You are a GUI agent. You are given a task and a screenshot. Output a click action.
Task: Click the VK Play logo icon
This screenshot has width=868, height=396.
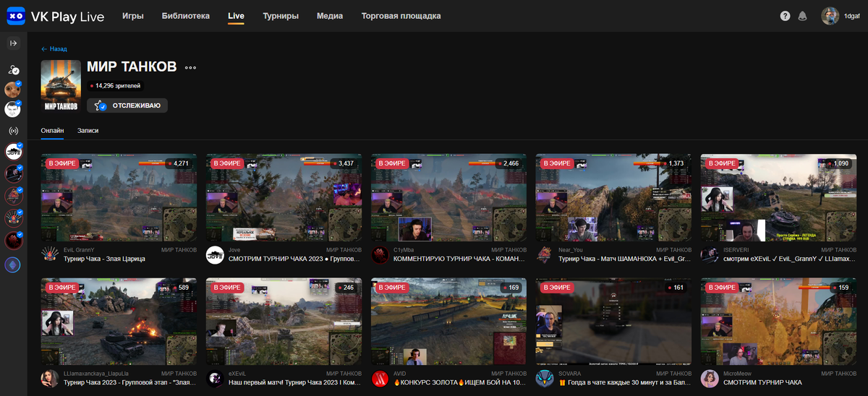point(15,16)
